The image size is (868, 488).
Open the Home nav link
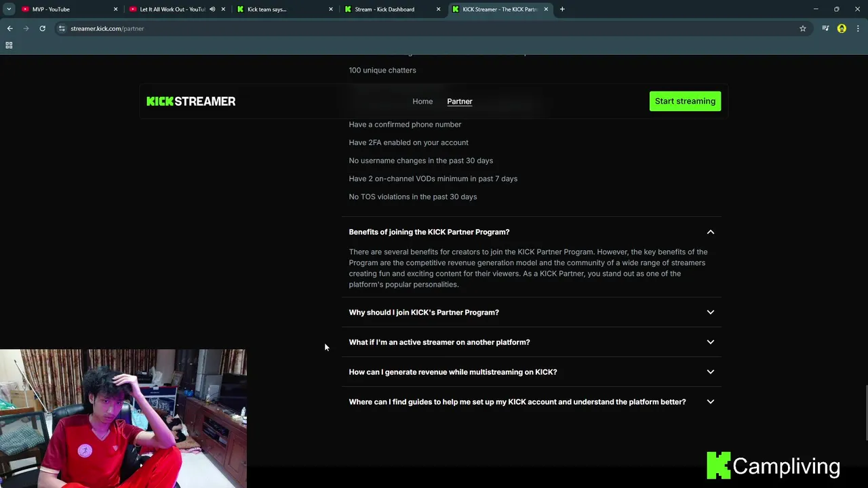click(x=422, y=101)
